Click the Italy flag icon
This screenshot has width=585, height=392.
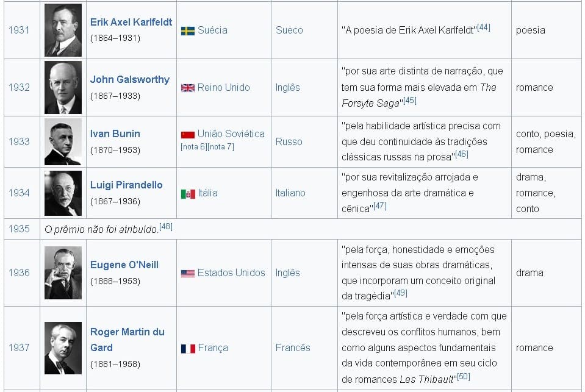[187, 194]
